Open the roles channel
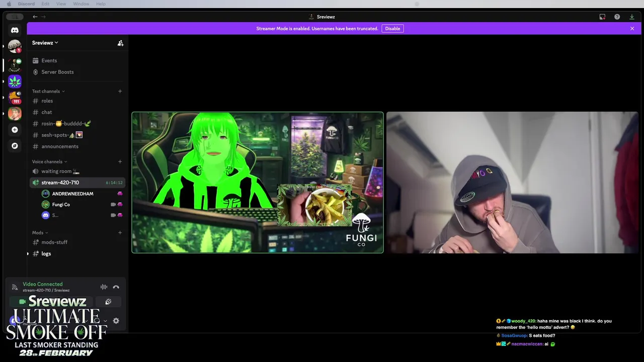The image size is (644, 362). click(77, 101)
